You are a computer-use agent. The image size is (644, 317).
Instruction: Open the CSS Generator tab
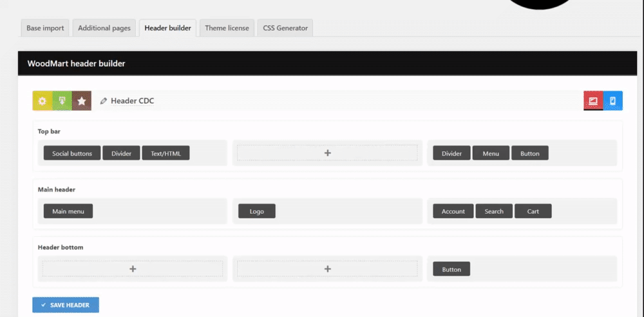point(285,28)
